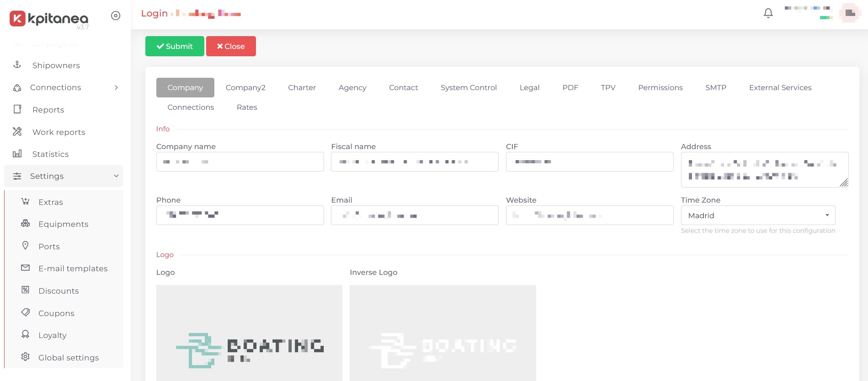This screenshot has width=868, height=381.
Task: Submit the company settings form
Action: click(175, 46)
